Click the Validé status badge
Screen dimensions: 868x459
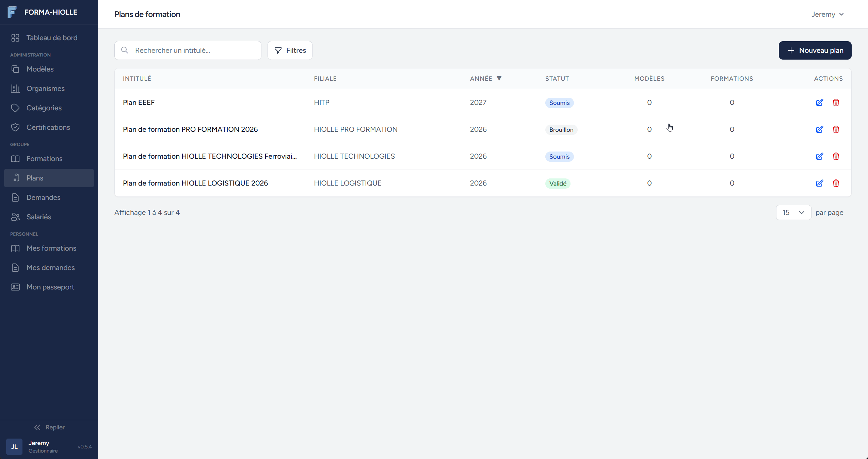coord(558,184)
